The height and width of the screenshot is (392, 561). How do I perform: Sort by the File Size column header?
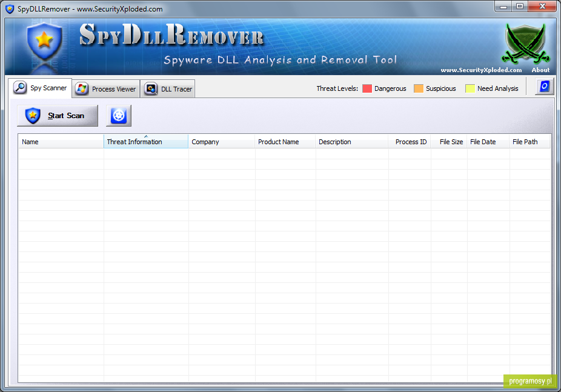click(449, 142)
